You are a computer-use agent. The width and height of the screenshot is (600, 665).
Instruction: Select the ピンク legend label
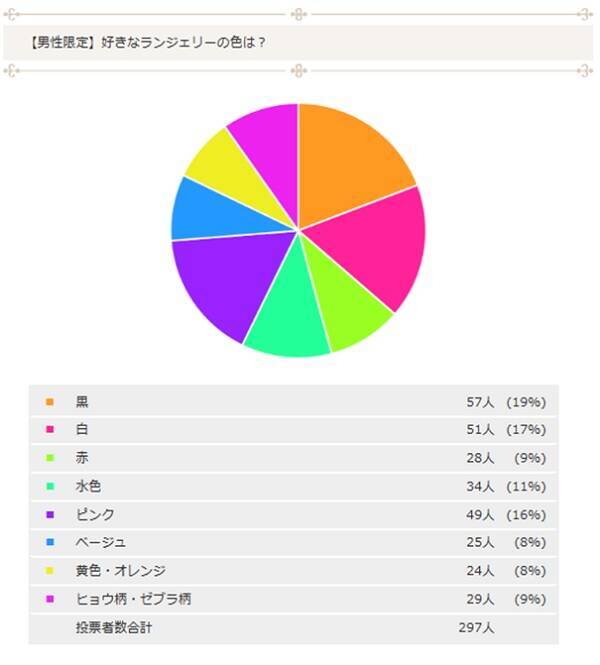[x=95, y=515]
